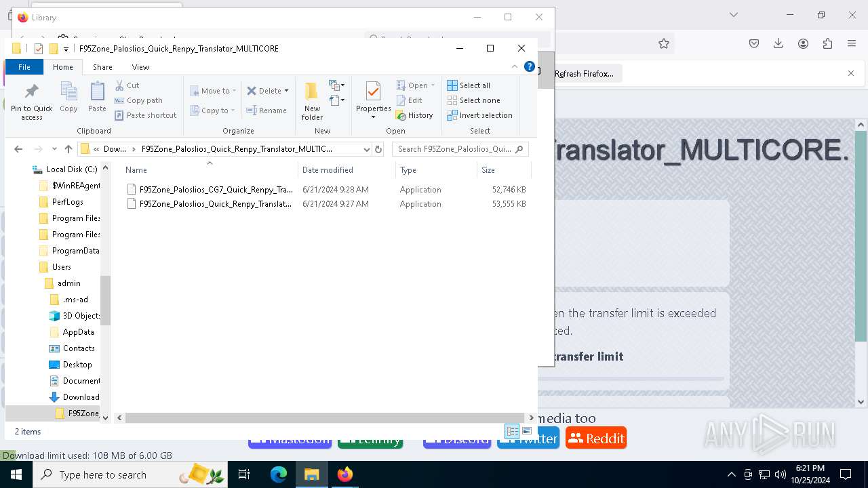Click Refresh Firefox button
This screenshot has height=488, width=868.
pyautogui.click(x=584, y=74)
